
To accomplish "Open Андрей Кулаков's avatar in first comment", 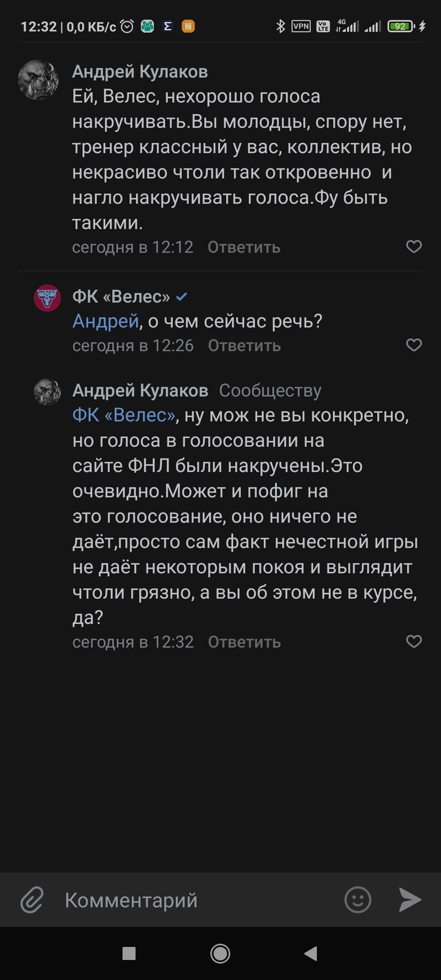I will (38, 80).
